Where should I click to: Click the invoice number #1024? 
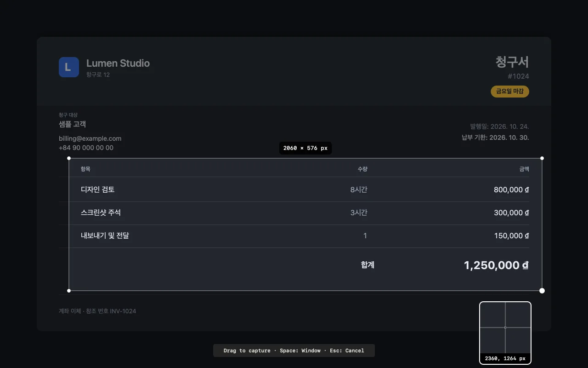(x=518, y=76)
